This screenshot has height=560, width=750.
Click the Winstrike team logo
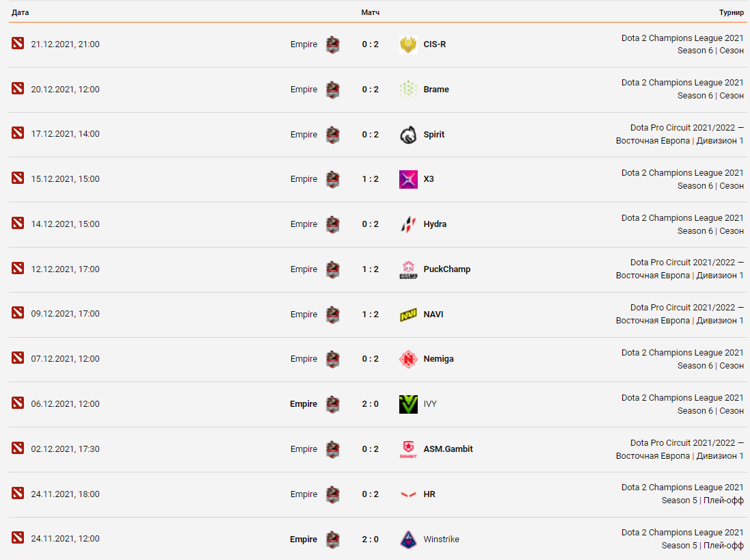(408, 539)
